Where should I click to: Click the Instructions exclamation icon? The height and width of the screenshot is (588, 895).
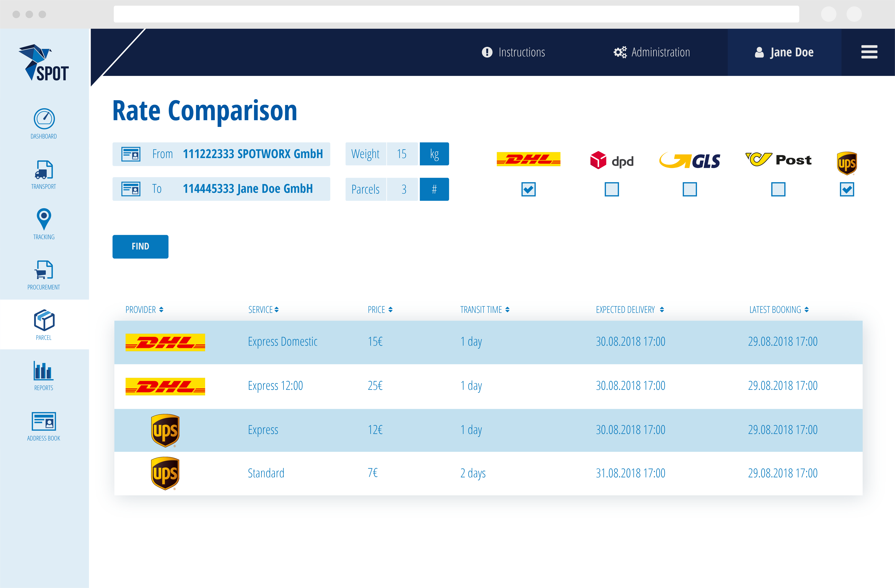487,52
